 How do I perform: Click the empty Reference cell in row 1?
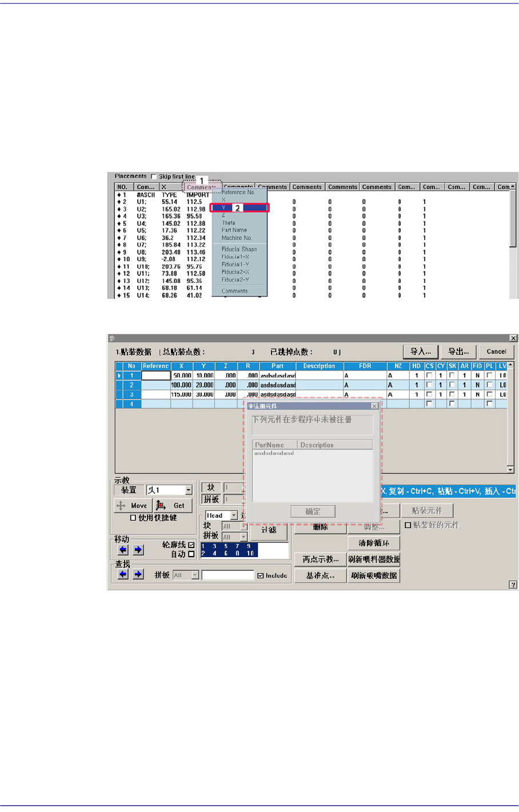pyautogui.click(x=156, y=375)
